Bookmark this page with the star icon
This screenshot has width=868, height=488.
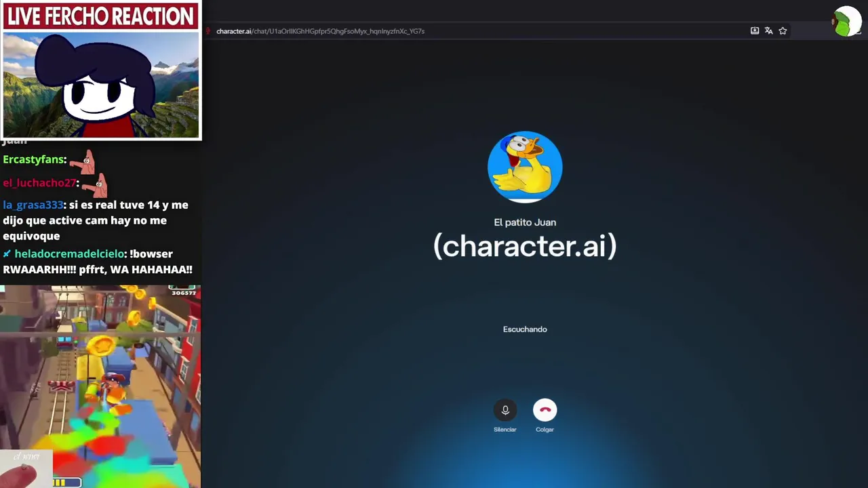tap(783, 30)
